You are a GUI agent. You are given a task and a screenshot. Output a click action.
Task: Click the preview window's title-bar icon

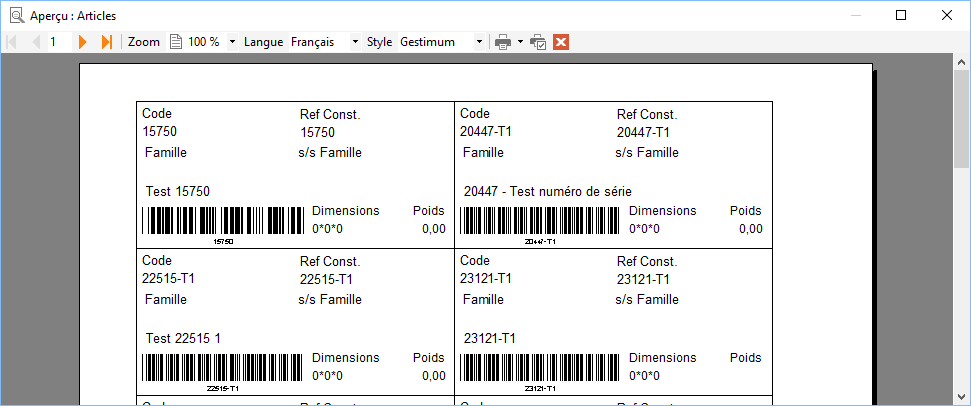17,15
